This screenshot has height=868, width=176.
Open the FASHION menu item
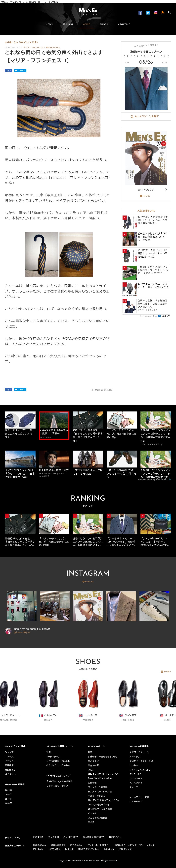(x=68, y=24)
